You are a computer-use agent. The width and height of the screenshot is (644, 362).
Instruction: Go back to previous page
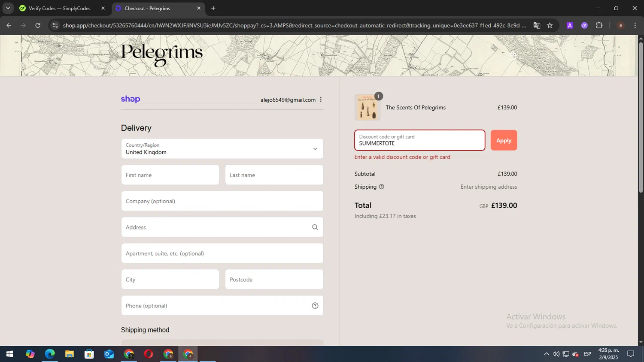9,25
